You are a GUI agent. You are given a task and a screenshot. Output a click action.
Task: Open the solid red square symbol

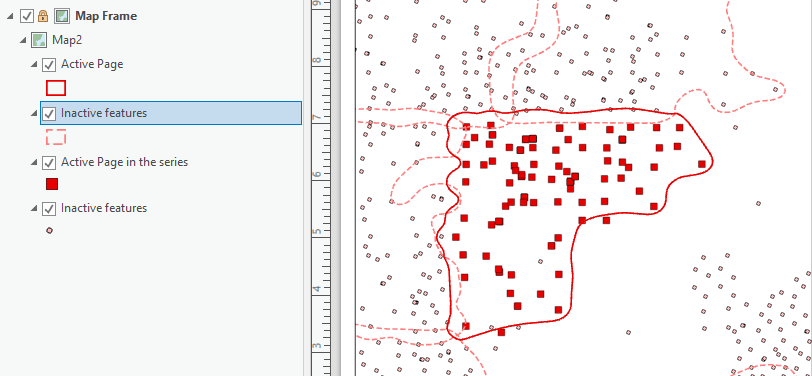[52, 184]
